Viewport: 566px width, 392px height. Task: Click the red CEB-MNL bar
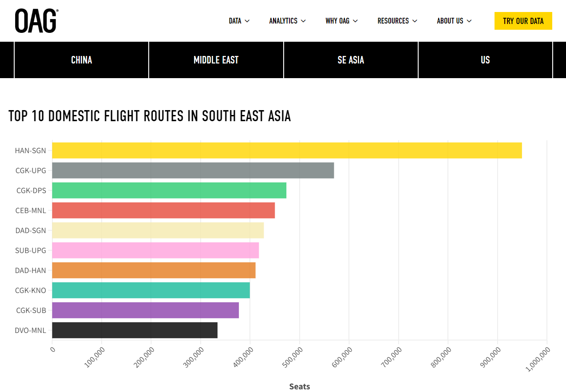tap(163, 210)
